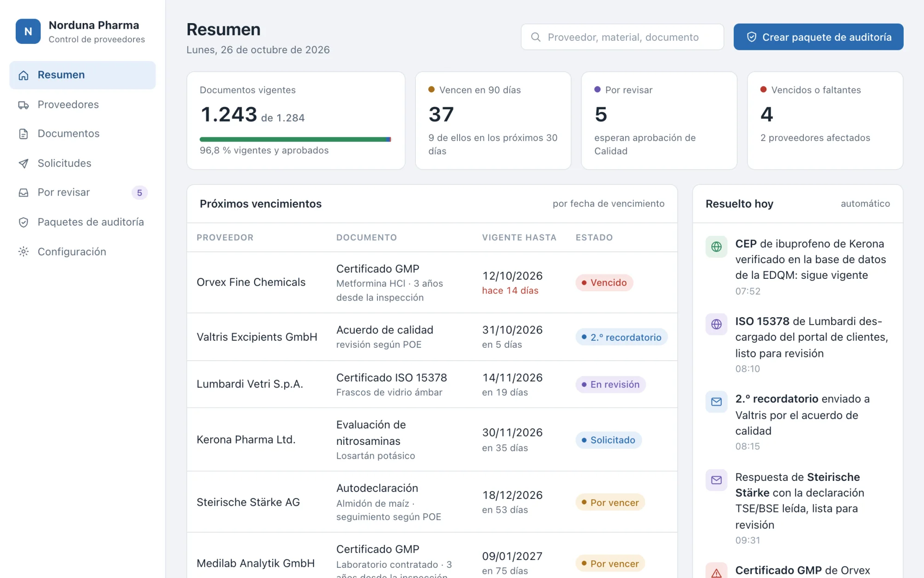Go to Proveedores in the sidebar

pyautogui.click(x=83, y=105)
